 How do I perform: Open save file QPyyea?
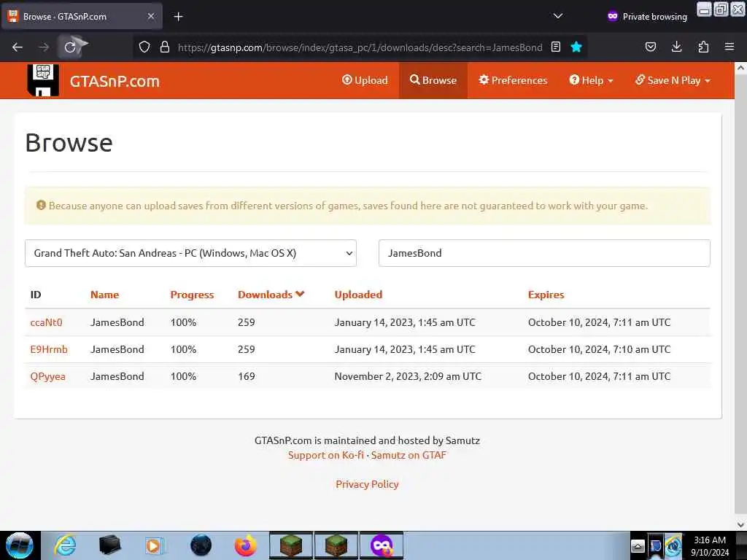tap(47, 377)
